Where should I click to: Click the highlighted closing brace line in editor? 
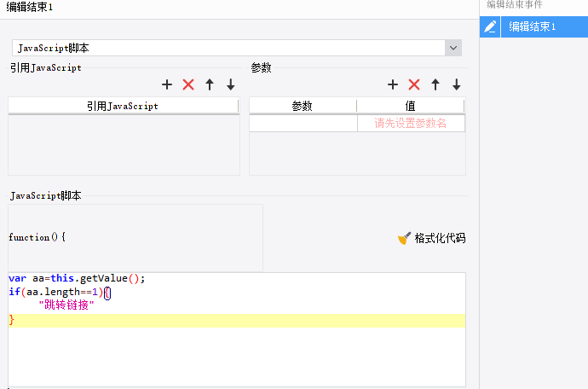[237, 320]
